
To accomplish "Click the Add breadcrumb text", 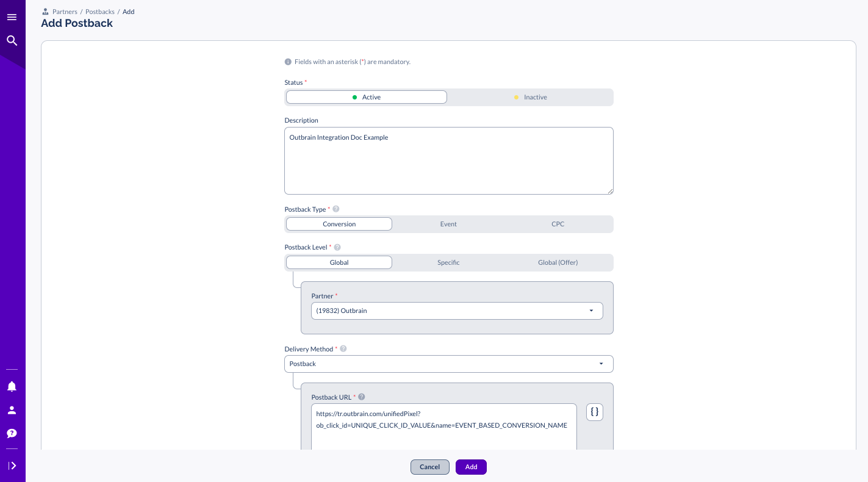I will [x=129, y=12].
